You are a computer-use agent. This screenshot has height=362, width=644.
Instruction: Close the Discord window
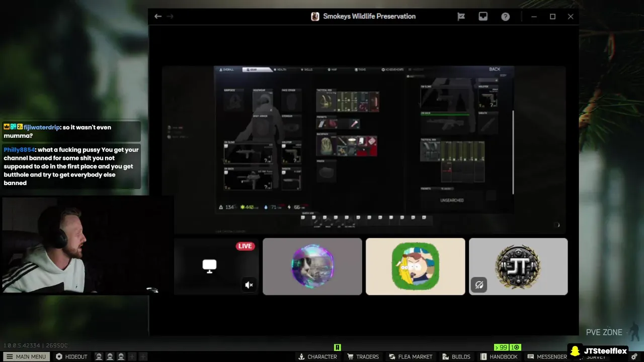(x=571, y=17)
